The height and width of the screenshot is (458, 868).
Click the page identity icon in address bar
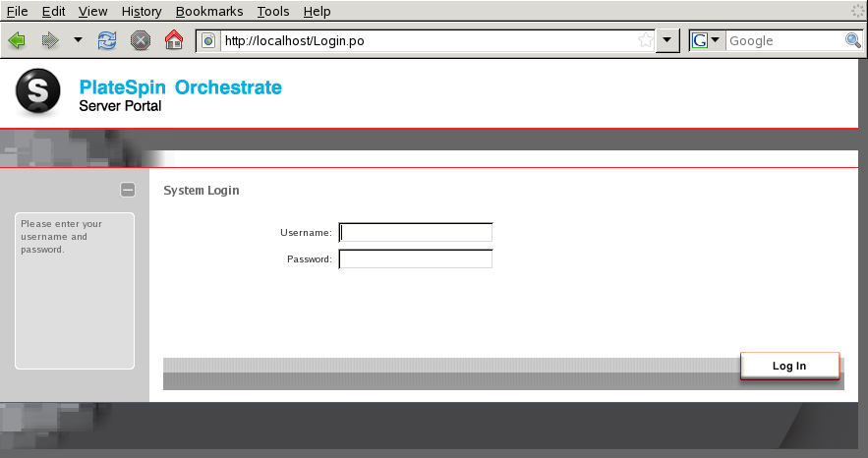coord(208,40)
